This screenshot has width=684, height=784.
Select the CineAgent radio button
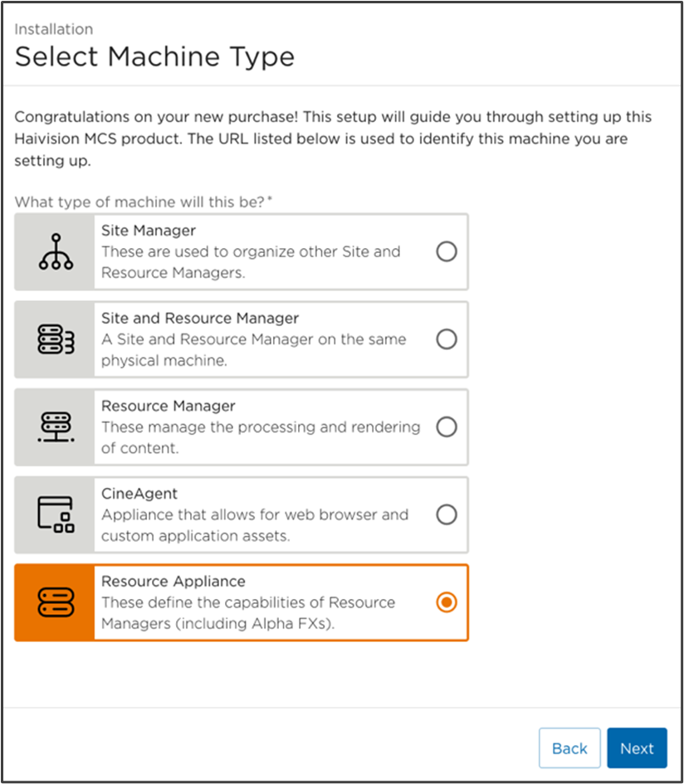point(447,514)
